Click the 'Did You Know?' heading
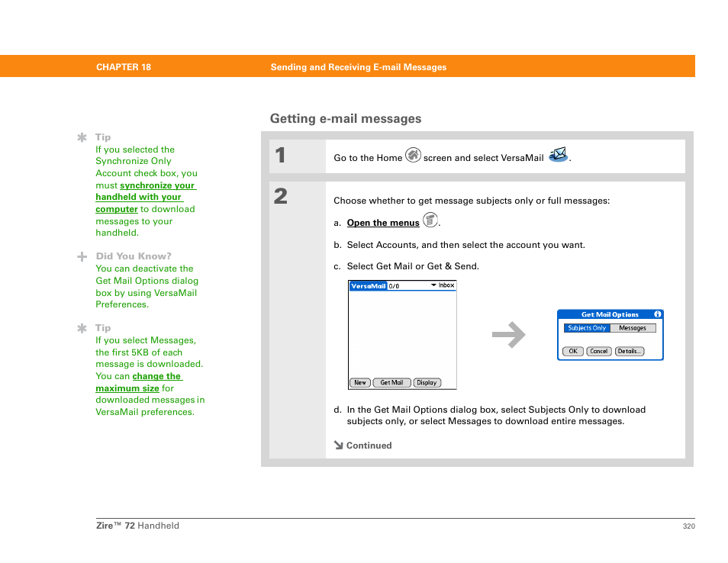 tap(134, 256)
